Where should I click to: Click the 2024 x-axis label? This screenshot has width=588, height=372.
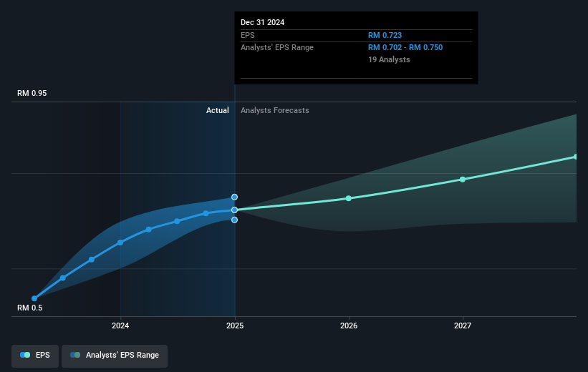[x=120, y=325]
